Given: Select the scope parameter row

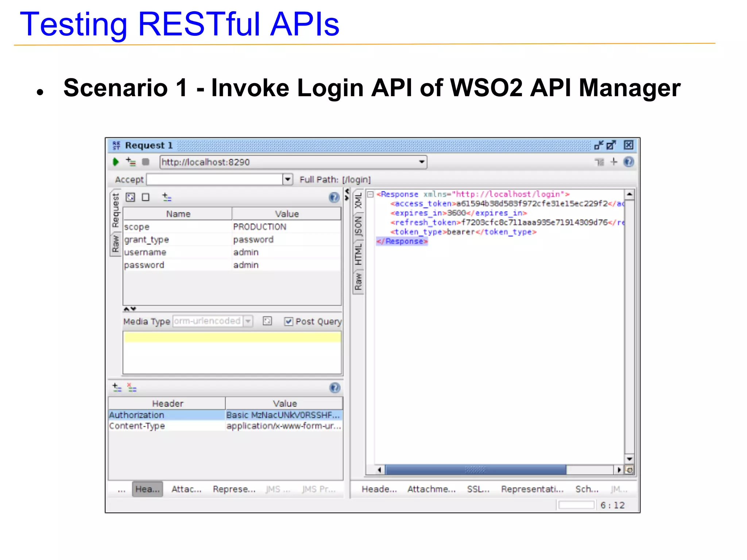Looking at the screenshot, I should [x=232, y=227].
